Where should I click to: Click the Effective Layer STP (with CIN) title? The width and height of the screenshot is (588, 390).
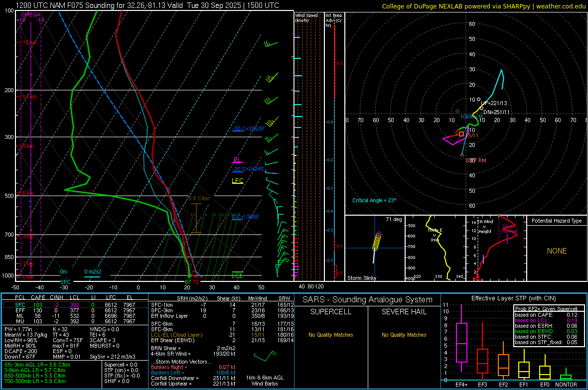513,298
